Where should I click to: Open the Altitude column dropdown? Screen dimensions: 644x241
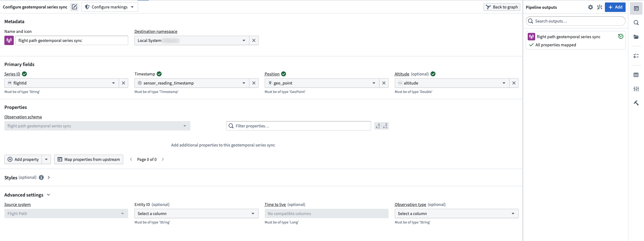coord(452,83)
